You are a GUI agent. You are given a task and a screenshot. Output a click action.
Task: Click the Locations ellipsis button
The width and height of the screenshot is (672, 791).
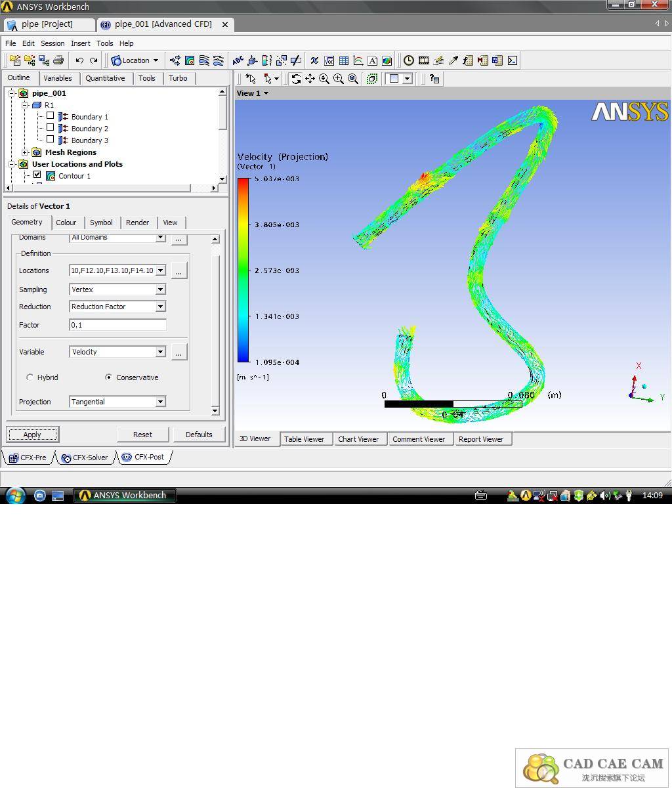pyautogui.click(x=179, y=270)
